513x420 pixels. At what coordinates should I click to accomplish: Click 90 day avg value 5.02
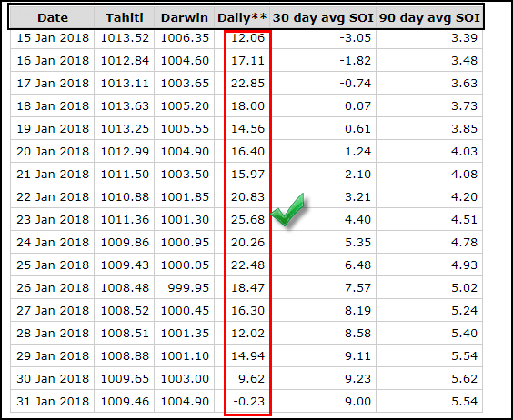(464, 288)
